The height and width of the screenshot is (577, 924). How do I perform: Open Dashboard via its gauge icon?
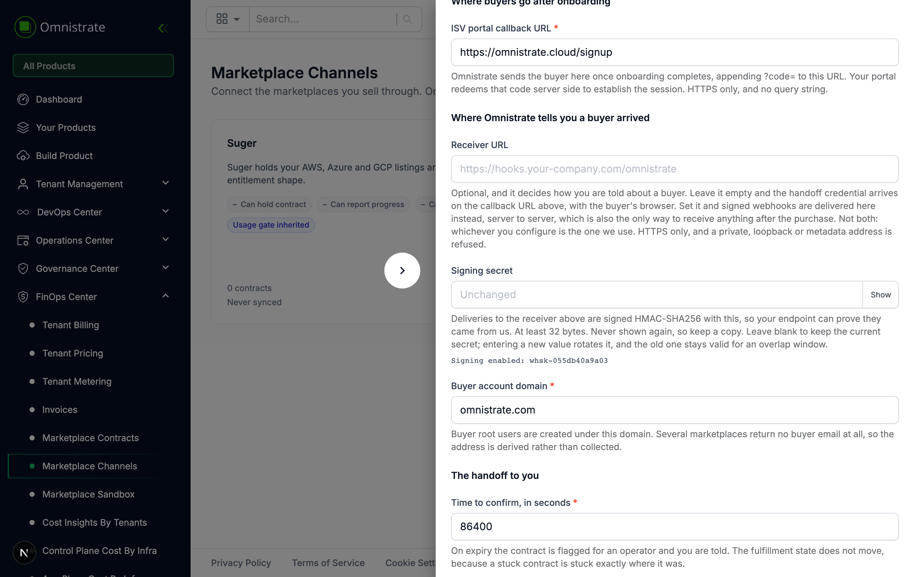click(23, 99)
